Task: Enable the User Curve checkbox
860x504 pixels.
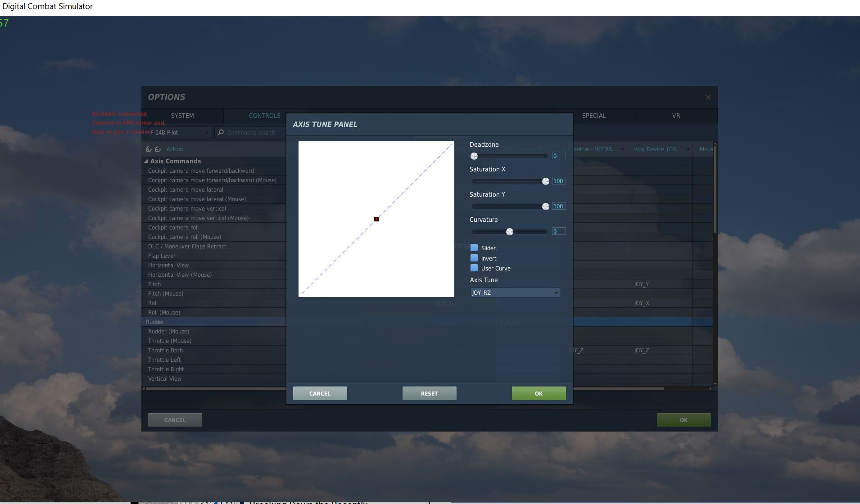Action: [x=474, y=268]
